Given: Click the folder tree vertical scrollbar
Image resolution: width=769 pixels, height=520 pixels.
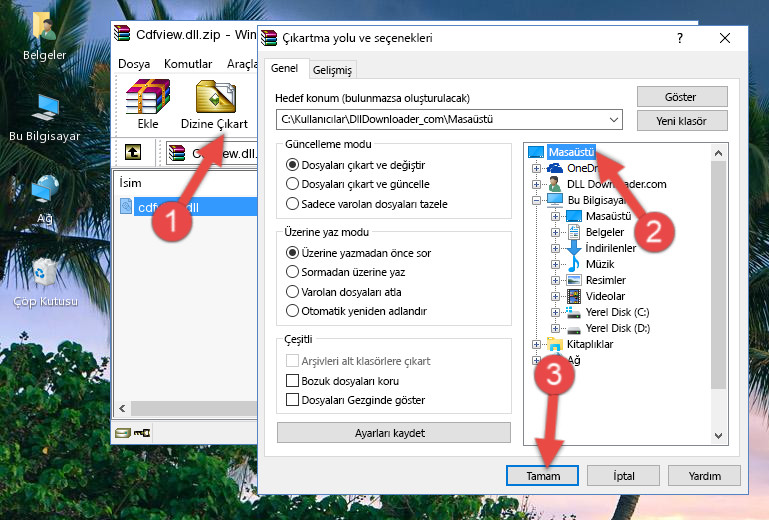Looking at the screenshot, I should 718,275.
